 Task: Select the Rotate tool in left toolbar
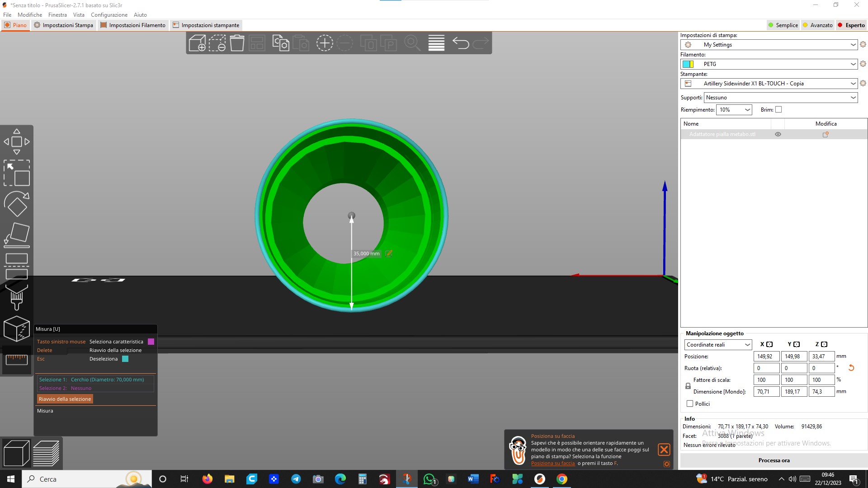click(17, 204)
